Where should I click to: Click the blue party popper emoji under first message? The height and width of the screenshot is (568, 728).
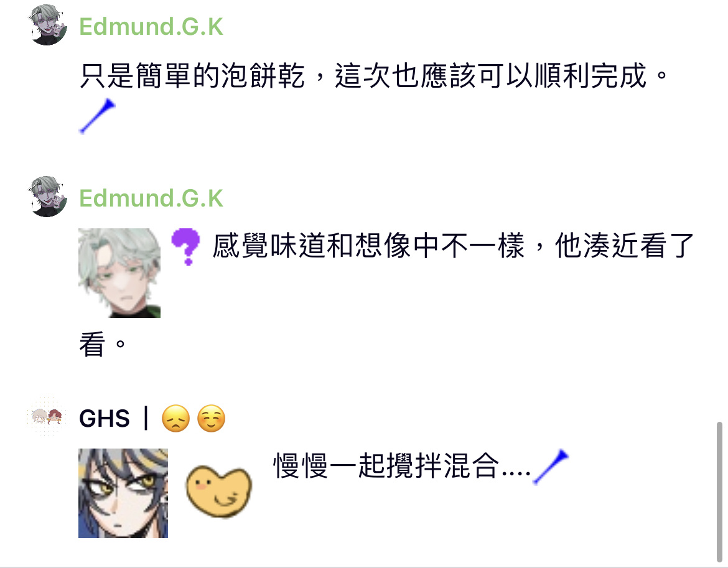tap(97, 116)
